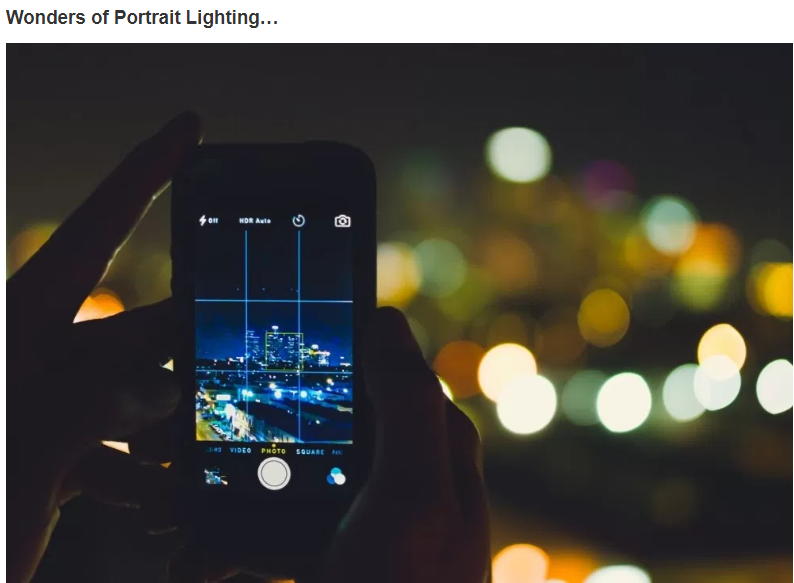The height and width of the screenshot is (583, 794).
Task: Tap the flash Off lightning icon
Action: [208, 220]
